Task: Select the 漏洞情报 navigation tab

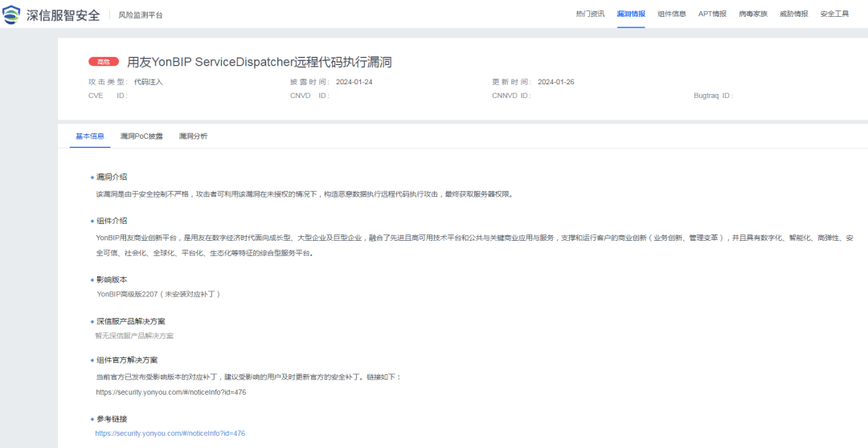Action: coord(631,14)
